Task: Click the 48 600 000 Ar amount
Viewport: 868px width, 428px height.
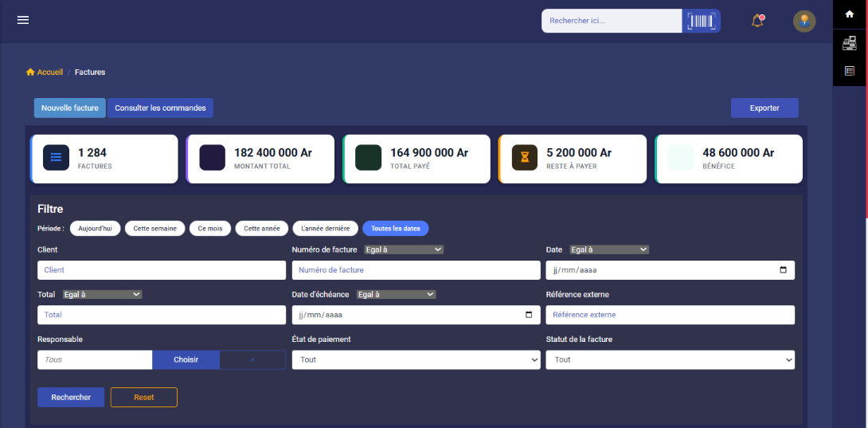Action: 738,153
